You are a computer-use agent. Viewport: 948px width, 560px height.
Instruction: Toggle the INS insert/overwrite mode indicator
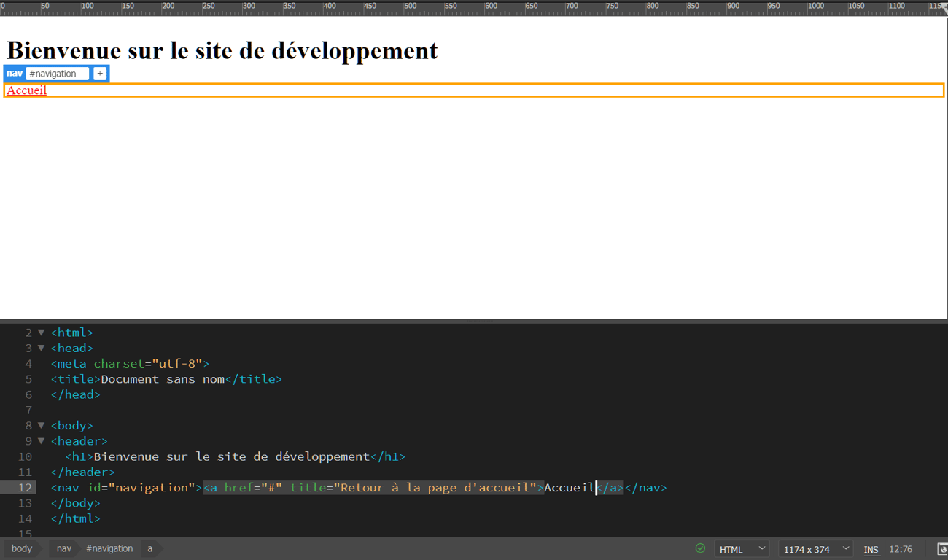[x=871, y=549]
